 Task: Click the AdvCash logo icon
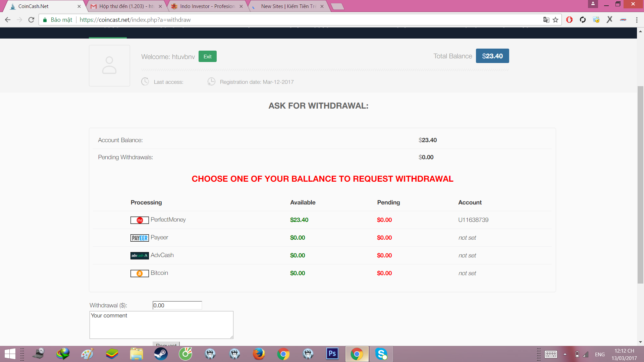(x=140, y=256)
